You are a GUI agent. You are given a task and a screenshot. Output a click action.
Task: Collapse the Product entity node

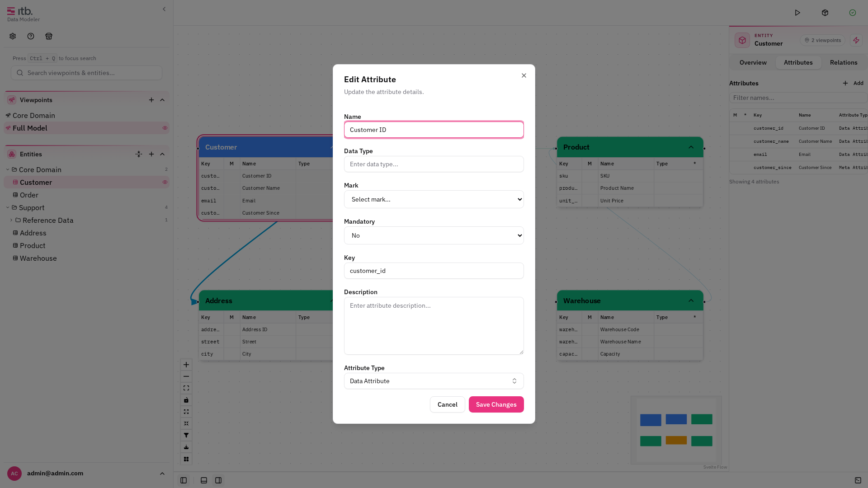[x=691, y=147]
